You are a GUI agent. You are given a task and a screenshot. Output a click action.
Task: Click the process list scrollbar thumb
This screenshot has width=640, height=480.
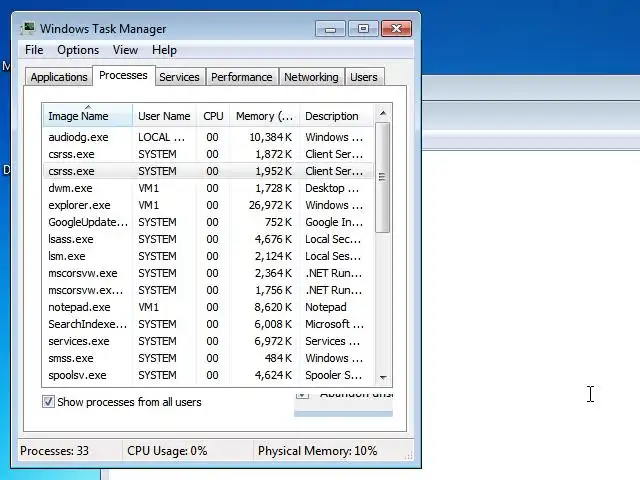tap(382, 177)
